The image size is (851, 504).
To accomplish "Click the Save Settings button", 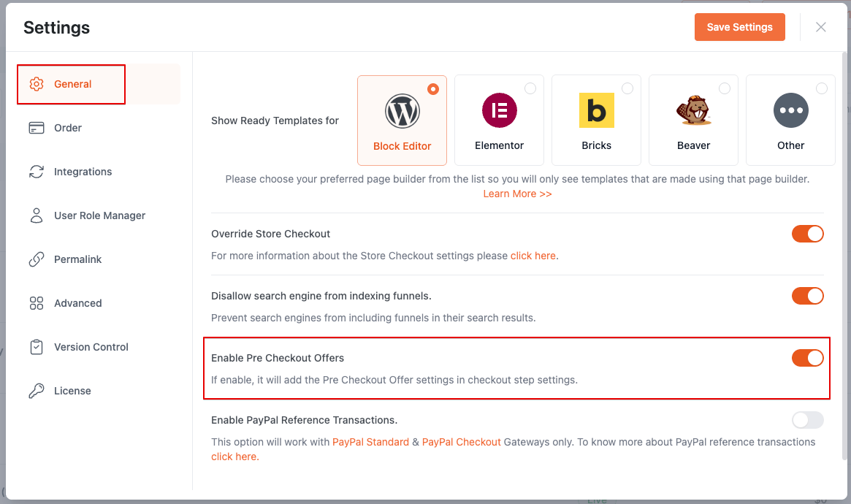I will click(739, 26).
